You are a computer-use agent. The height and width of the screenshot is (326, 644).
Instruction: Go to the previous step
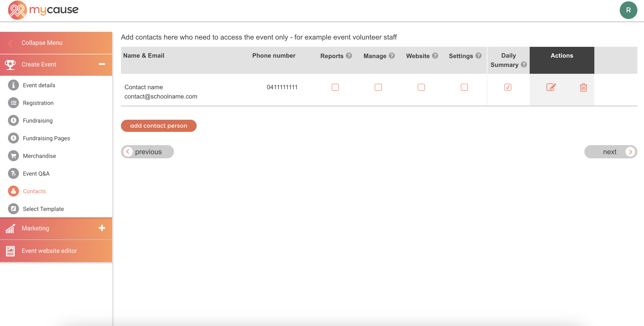147,152
